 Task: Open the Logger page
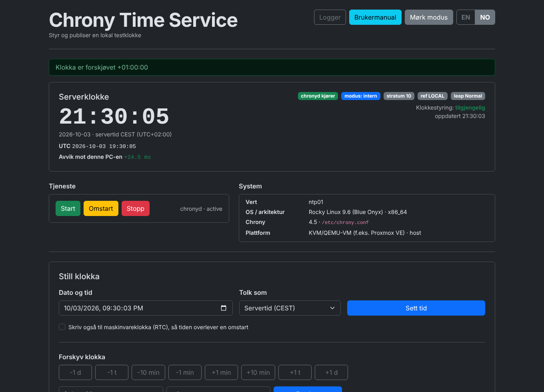coord(330,17)
